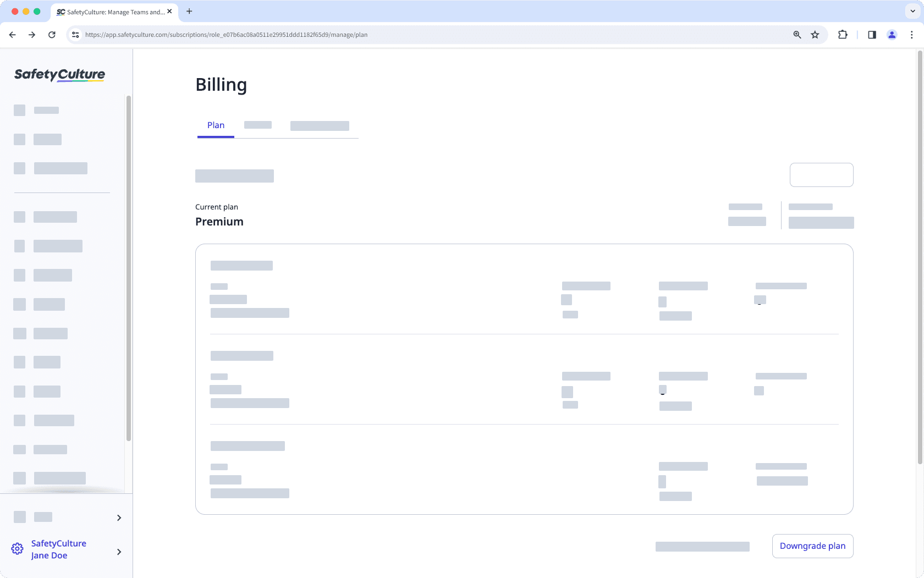Switch to the Plan tab
Image resolution: width=924 pixels, height=578 pixels.
(x=216, y=125)
